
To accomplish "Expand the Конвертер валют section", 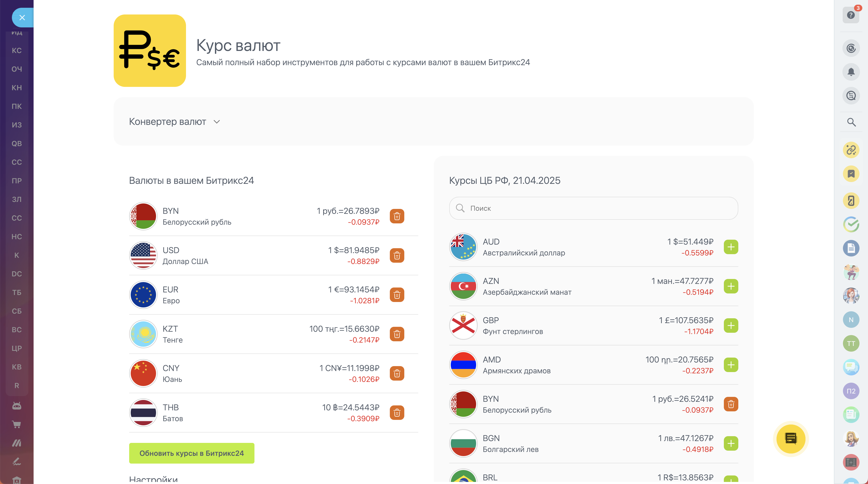I will click(167, 122).
